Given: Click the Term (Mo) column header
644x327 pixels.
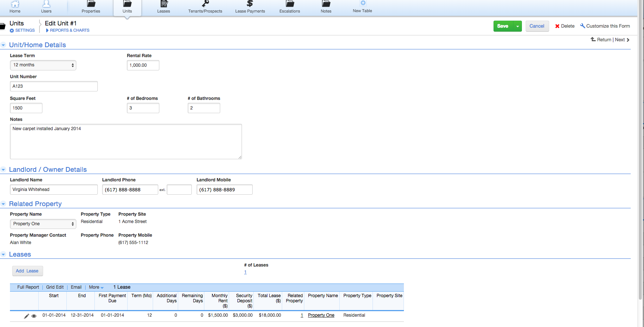Looking at the screenshot, I should [142, 296].
